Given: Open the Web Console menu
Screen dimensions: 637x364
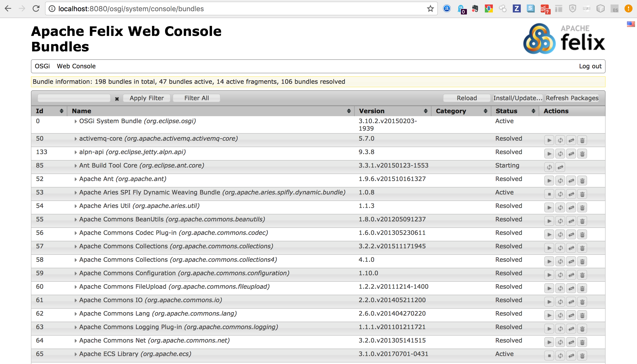Looking at the screenshot, I should 76,66.
